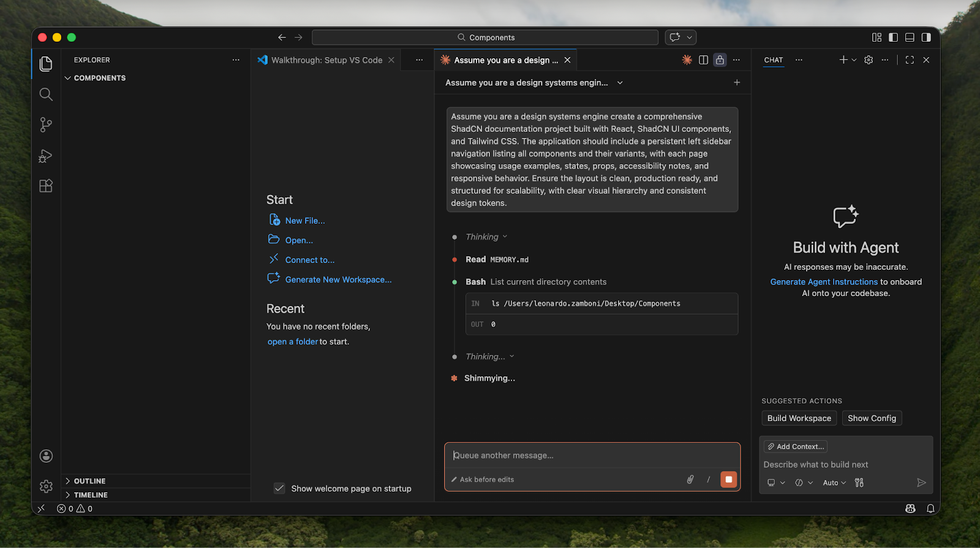Open the Auto model picker
The width and height of the screenshot is (980, 548).
pos(834,482)
